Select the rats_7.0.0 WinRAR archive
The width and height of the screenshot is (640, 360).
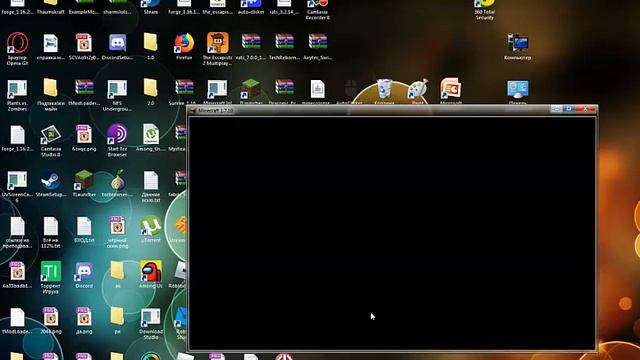click(x=251, y=43)
